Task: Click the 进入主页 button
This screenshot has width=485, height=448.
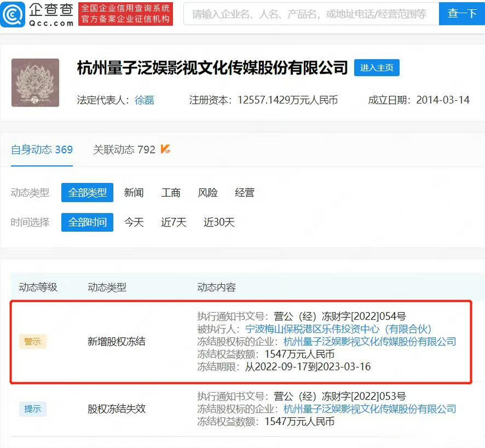Action: point(377,68)
